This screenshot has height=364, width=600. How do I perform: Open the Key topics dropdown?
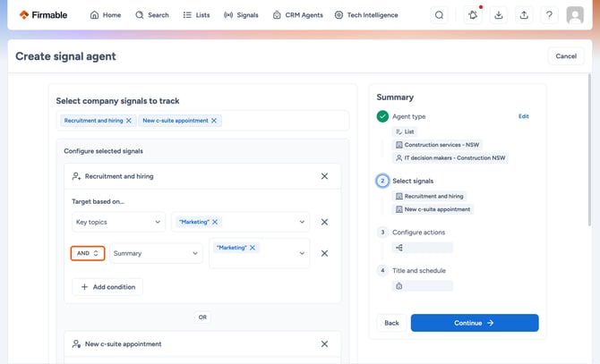[x=118, y=222]
